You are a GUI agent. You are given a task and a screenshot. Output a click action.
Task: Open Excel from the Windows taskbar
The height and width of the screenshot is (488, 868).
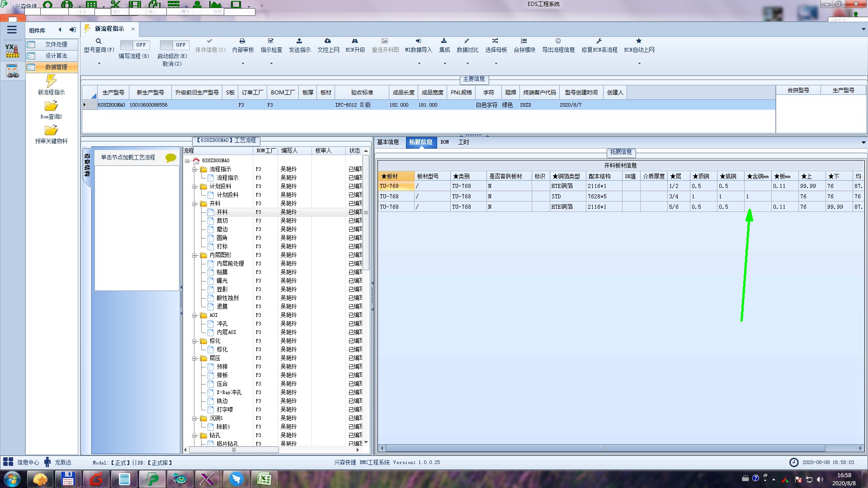click(x=264, y=479)
